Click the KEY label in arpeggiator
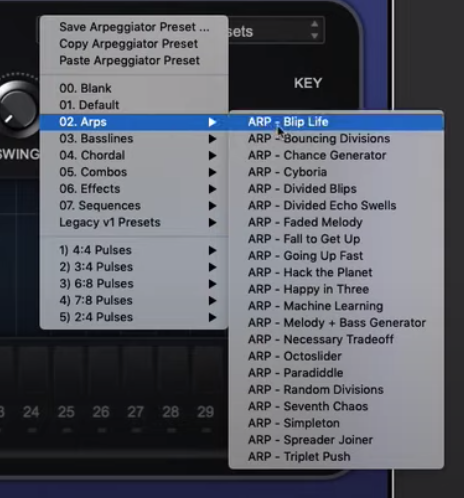This screenshot has width=464, height=498. point(308,83)
